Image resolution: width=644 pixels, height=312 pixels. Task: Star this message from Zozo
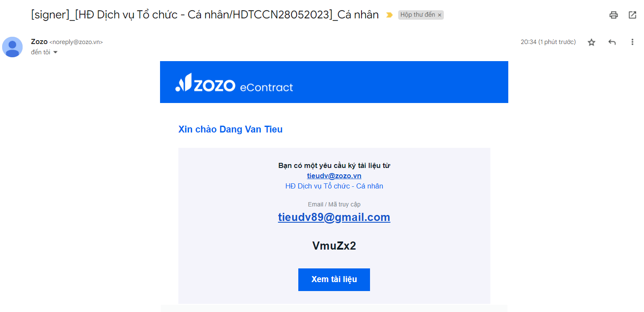click(591, 42)
